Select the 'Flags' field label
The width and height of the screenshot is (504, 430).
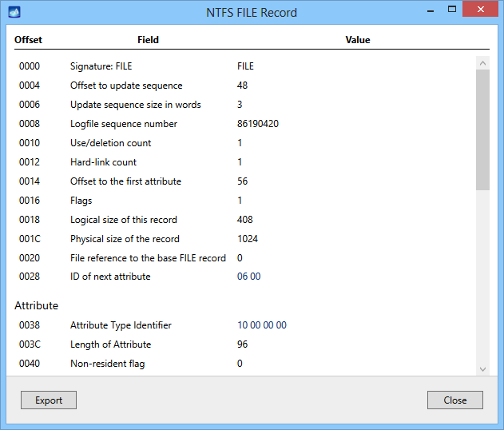click(x=81, y=201)
